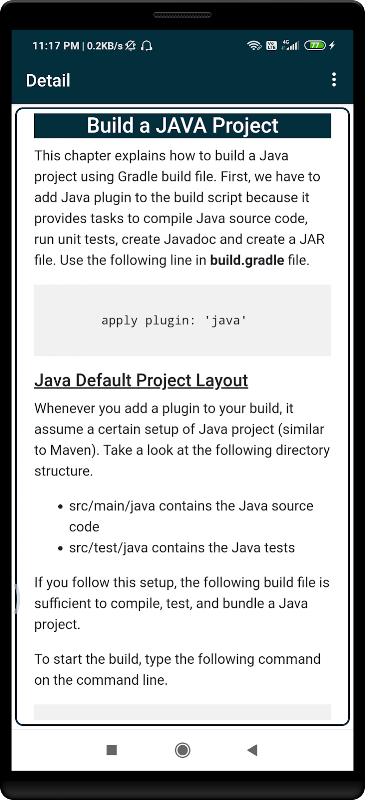This screenshot has width=365, height=800.
Task: Tap the headphone status icon
Action: click(147, 46)
